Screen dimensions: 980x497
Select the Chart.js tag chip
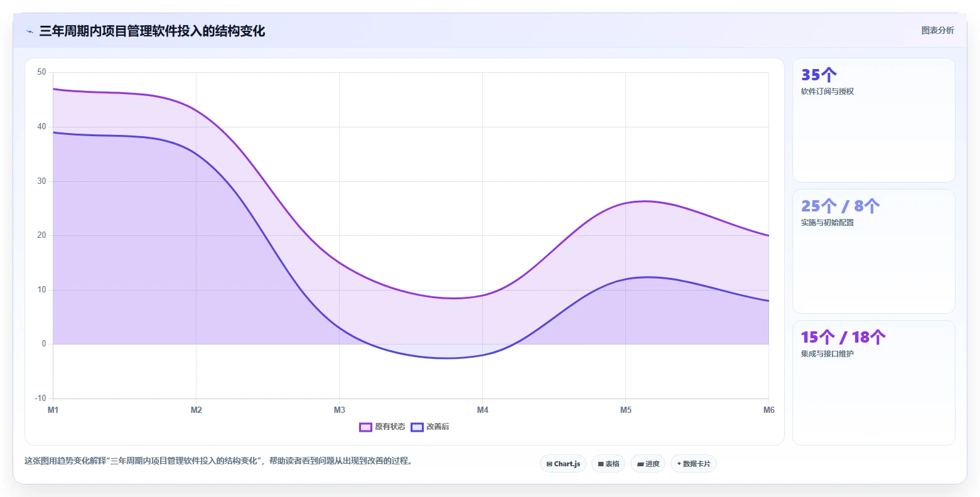tap(563, 464)
